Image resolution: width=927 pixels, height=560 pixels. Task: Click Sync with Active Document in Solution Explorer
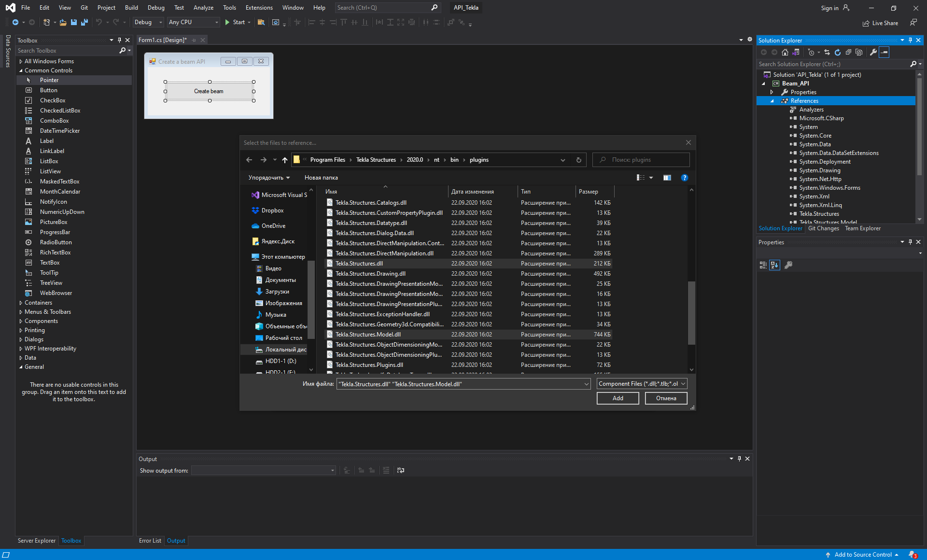pos(827,52)
